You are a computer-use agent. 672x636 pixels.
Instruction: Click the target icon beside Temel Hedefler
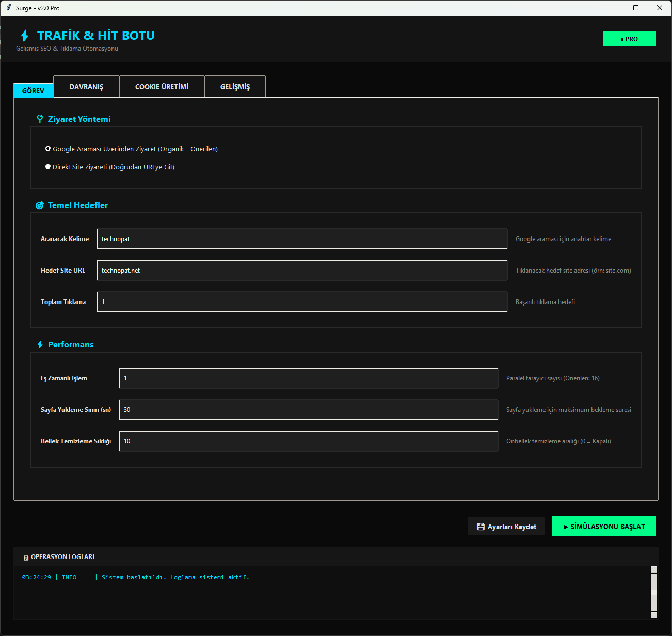(40, 205)
